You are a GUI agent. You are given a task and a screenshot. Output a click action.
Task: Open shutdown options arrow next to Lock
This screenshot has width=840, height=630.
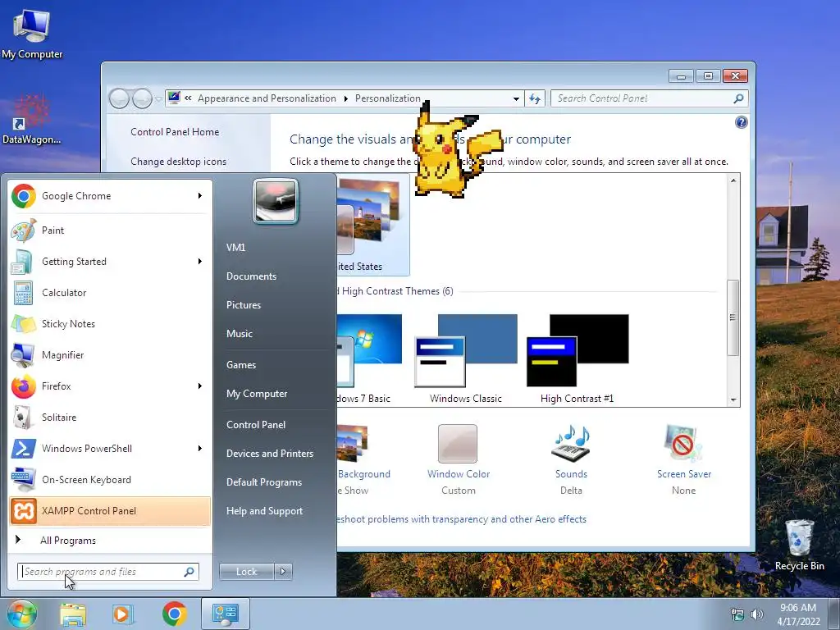[283, 572]
